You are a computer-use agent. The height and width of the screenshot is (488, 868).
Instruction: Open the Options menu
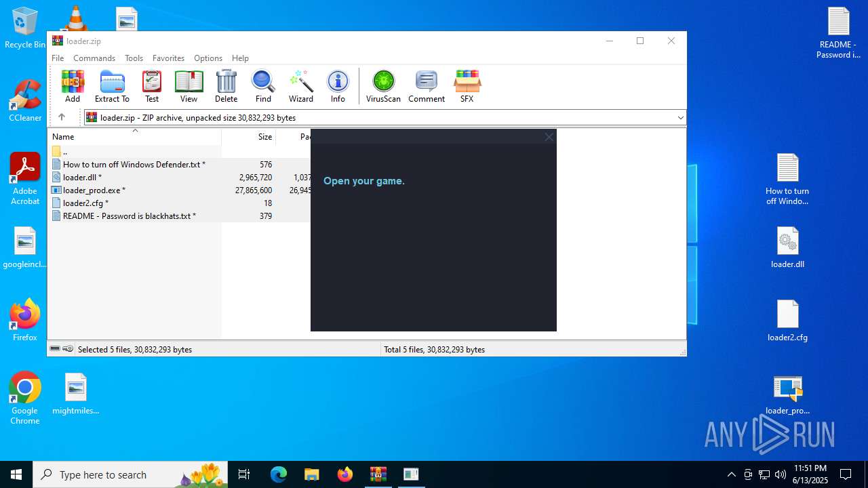(208, 58)
